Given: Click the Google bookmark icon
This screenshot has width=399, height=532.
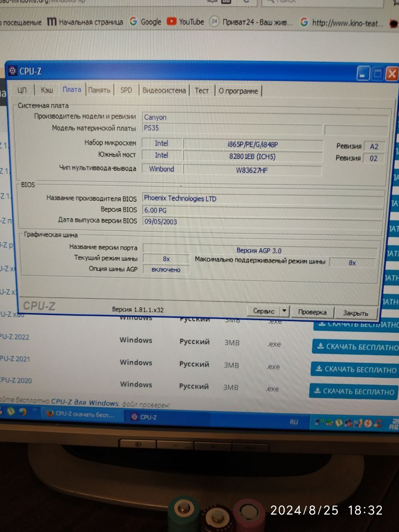Looking at the screenshot, I should 133,21.
